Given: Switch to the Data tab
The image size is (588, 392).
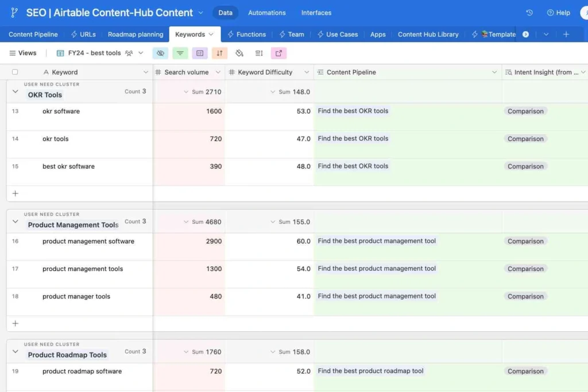Looking at the screenshot, I should (x=225, y=13).
